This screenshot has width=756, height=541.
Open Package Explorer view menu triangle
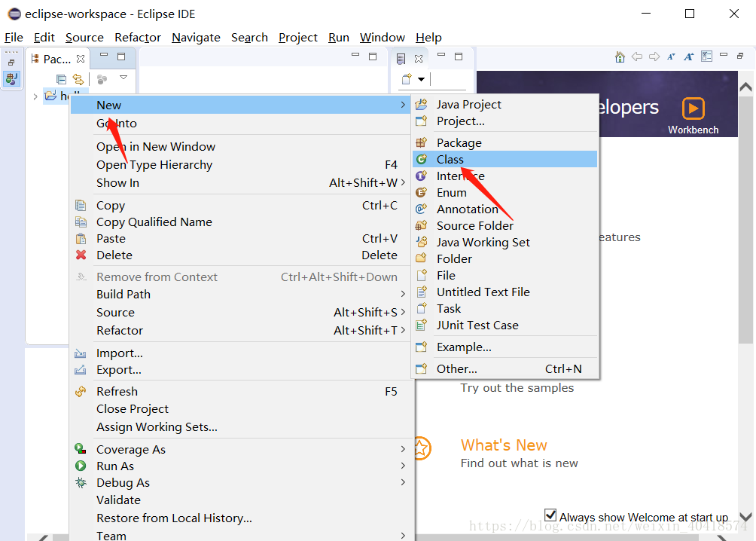(123, 77)
